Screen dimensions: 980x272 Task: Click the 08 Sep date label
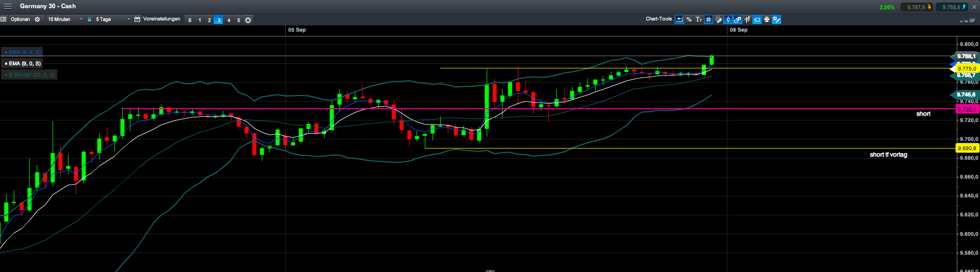739,30
